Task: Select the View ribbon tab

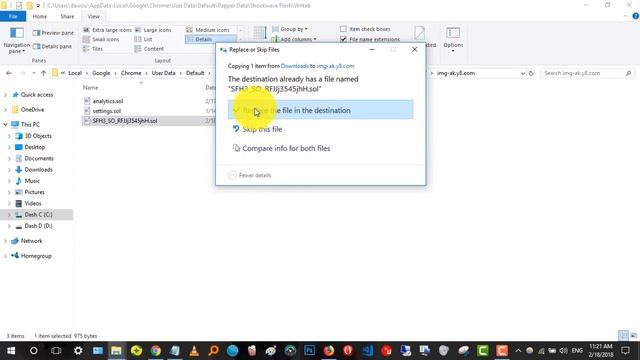Action: click(93, 16)
